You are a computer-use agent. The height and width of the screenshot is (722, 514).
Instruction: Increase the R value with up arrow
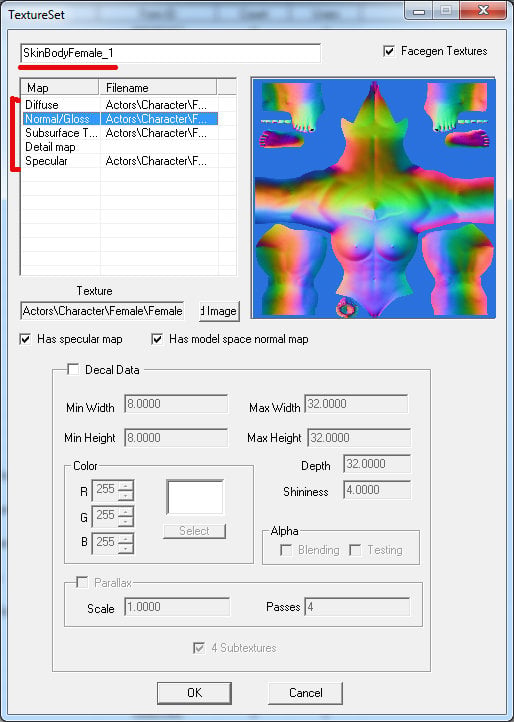126,486
